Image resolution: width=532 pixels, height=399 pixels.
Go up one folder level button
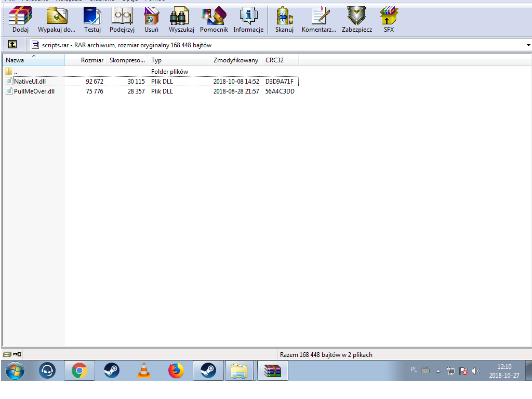(12, 45)
